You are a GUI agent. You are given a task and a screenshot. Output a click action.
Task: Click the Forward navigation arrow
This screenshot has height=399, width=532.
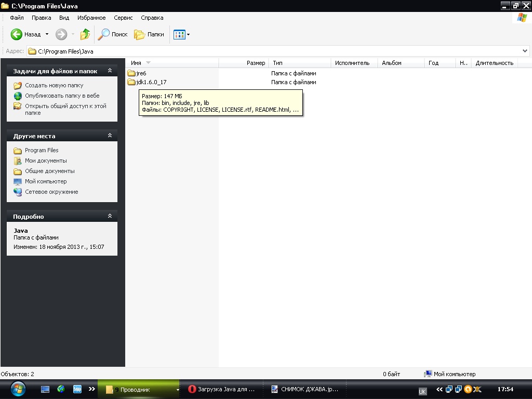click(x=61, y=34)
